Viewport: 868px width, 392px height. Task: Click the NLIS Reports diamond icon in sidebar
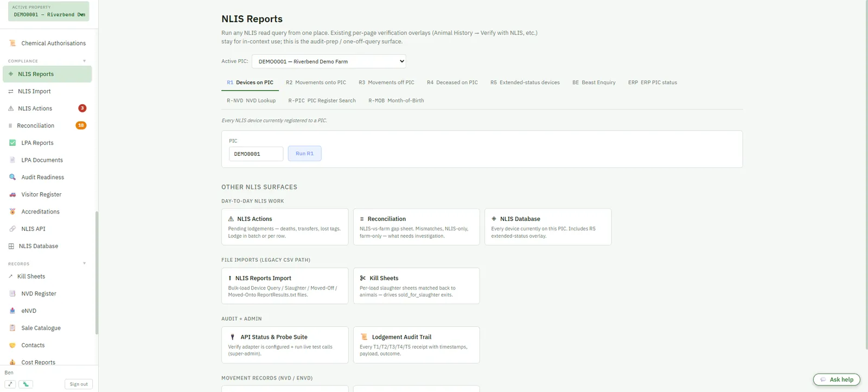(11, 74)
